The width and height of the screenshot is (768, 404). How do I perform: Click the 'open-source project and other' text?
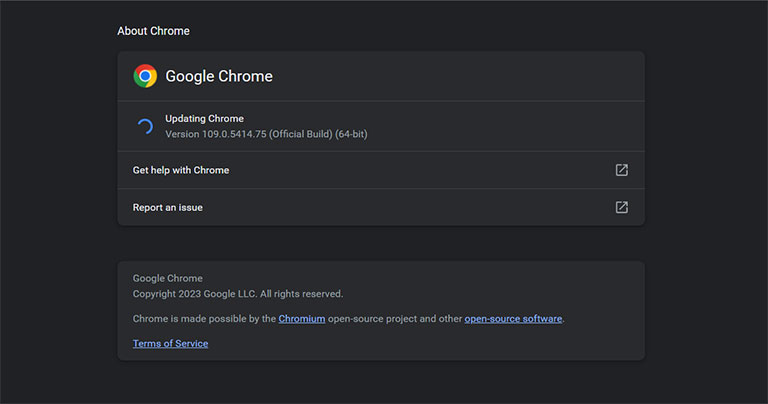(395, 318)
